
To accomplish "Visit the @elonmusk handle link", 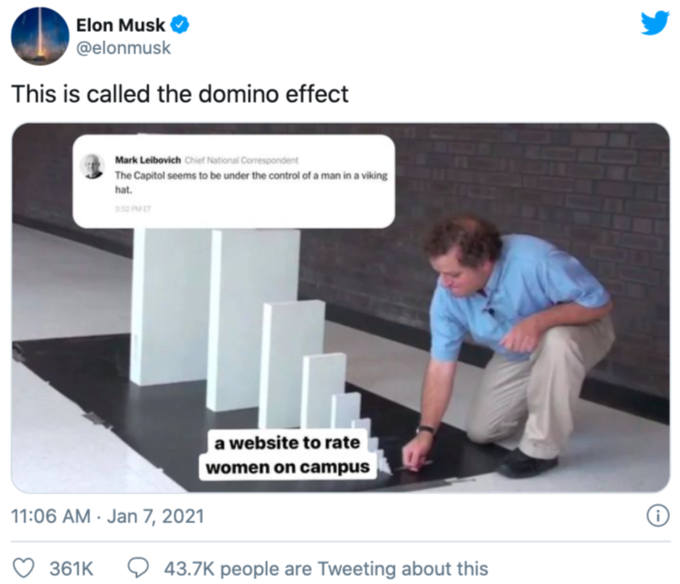I will (x=124, y=48).
